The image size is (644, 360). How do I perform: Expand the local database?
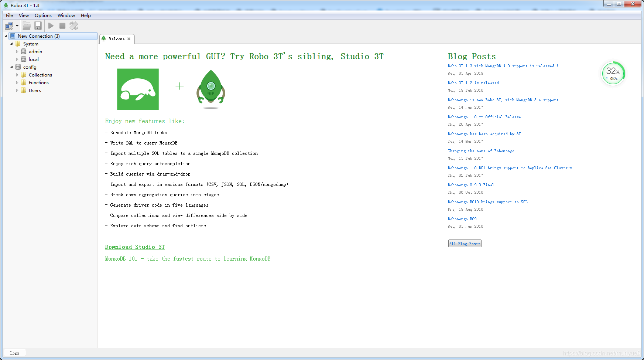pos(17,59)
